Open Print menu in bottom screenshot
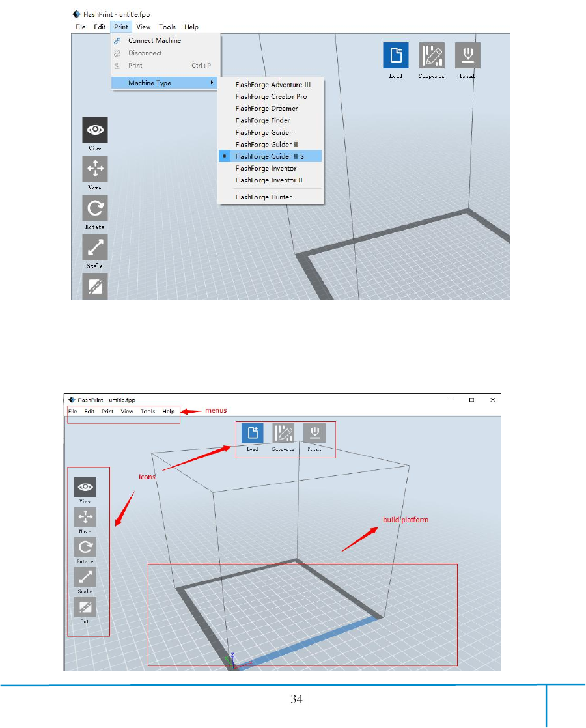Screen dimensions: 586x728 [x=107, y=412]
